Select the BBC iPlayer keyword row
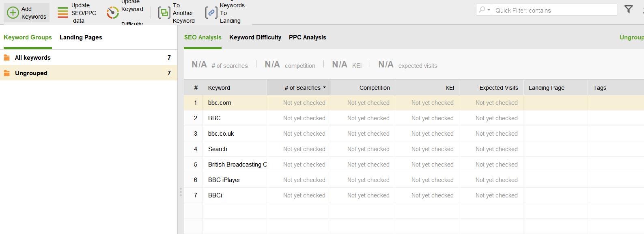Viewport: 644px width, 234px height. point(224,180)
